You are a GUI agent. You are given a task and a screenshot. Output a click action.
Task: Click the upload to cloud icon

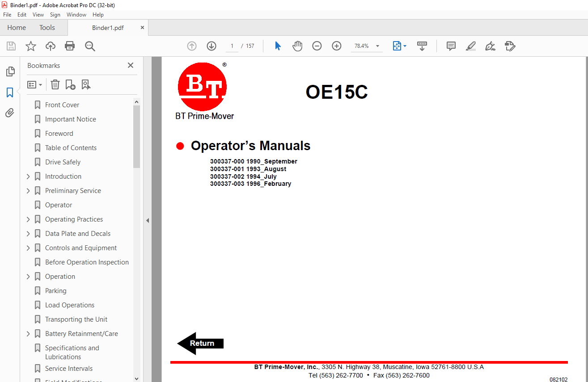point(51,46)
